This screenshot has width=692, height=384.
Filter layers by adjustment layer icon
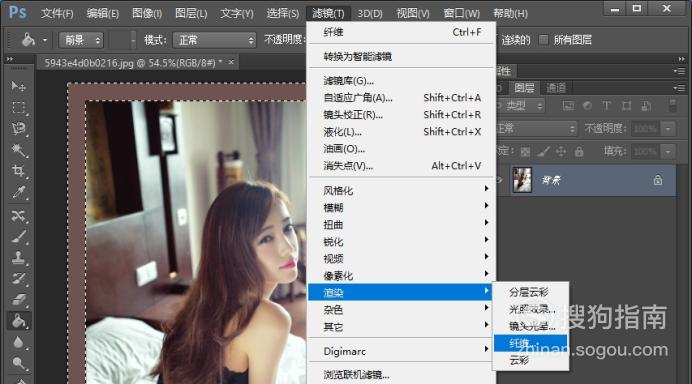[x=587, y=105]
